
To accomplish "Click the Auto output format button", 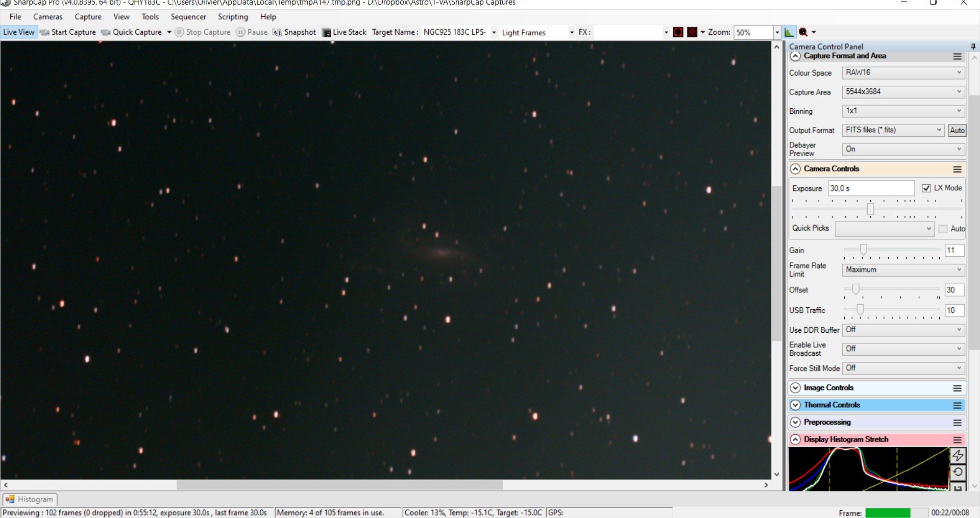I will pos(957,131).
